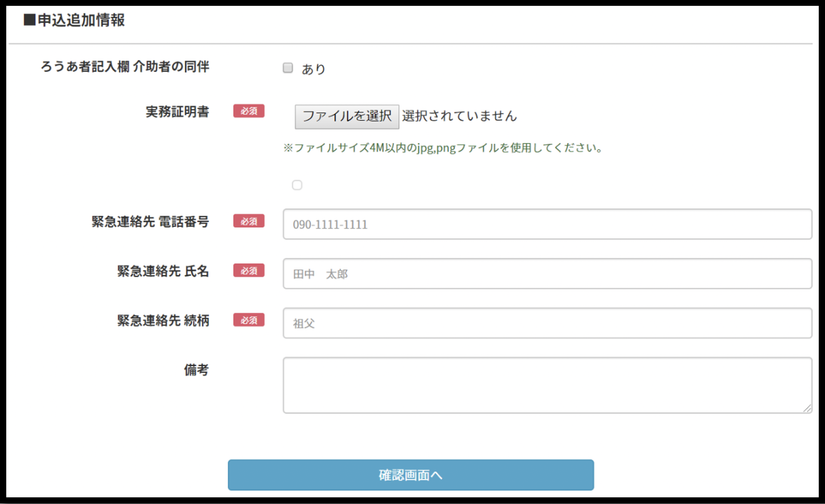Click the ■申込追加情報 section heading
Screen dimensions: 825x504
[x=75, y=20]
